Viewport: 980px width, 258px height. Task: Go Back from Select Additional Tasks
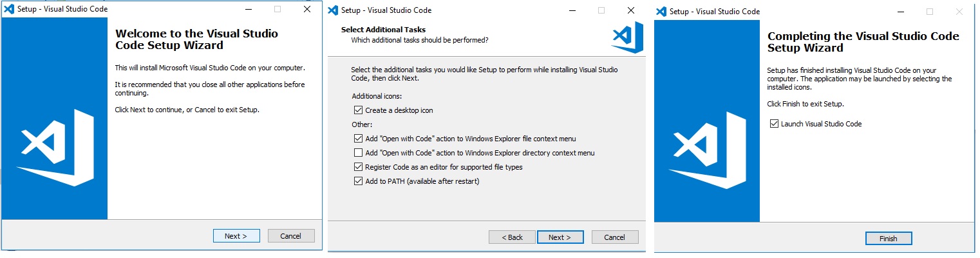tap(512, 237)
